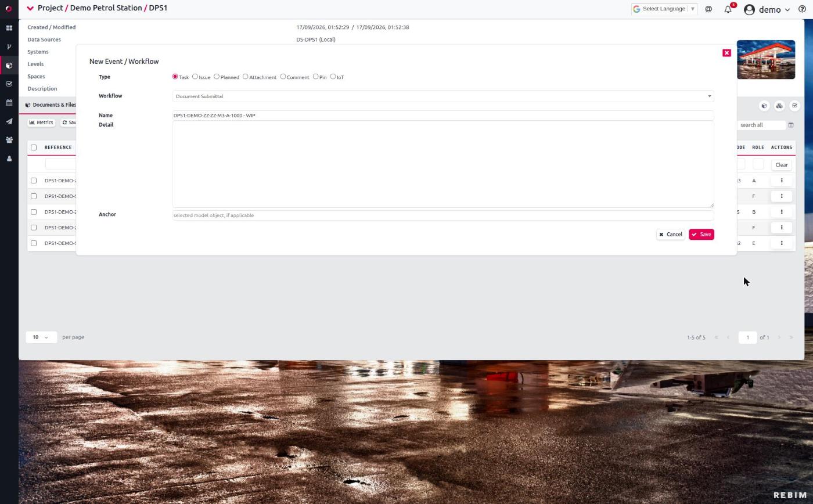The width and height of the screenshot is (813, 504).
Task: Open the cube models icon in sidebar
Action: (x=9, y=66)
